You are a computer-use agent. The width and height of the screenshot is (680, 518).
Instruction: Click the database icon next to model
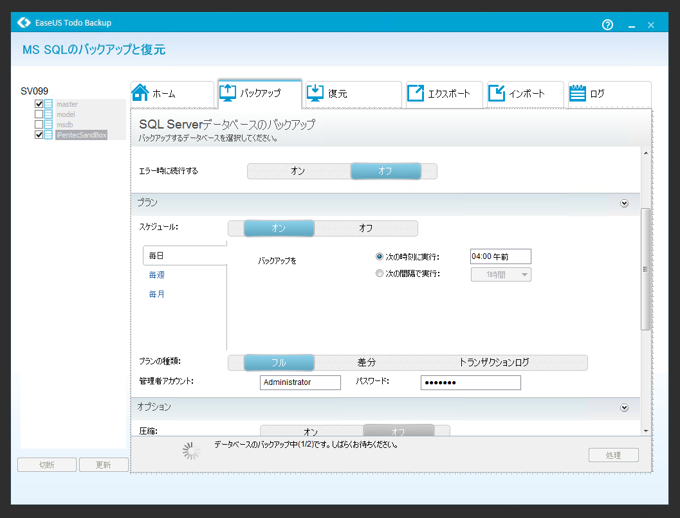pos(48,115)
